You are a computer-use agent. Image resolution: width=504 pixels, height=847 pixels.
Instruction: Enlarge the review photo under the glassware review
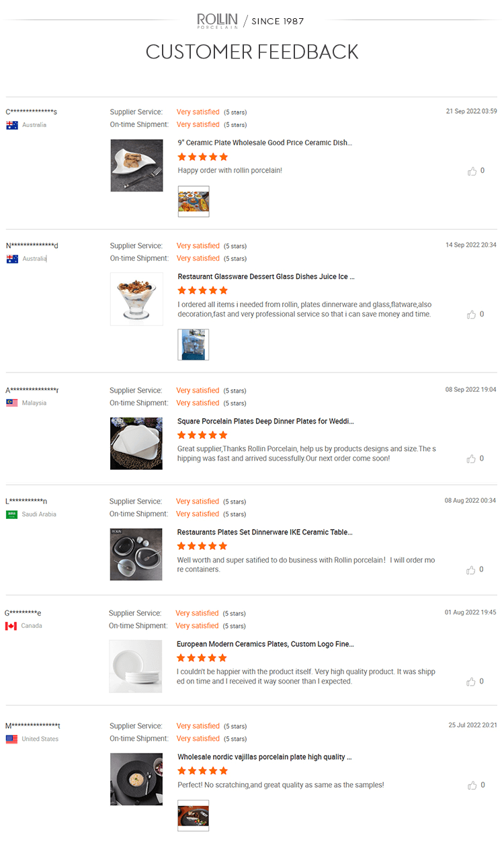pos(194,345)
